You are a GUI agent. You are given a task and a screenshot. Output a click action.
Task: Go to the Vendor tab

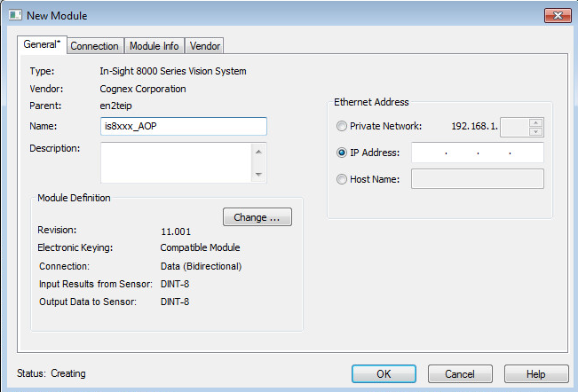(x=204, y=46)
